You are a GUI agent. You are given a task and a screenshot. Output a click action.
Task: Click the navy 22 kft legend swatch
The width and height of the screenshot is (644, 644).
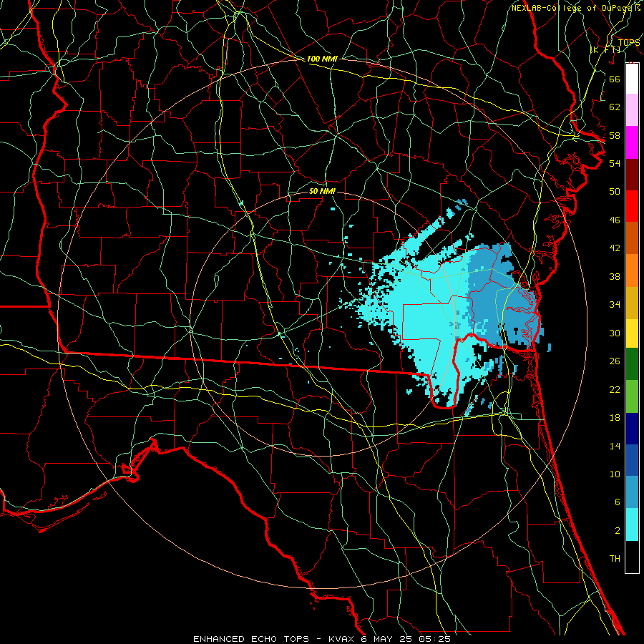click(632, 429)
